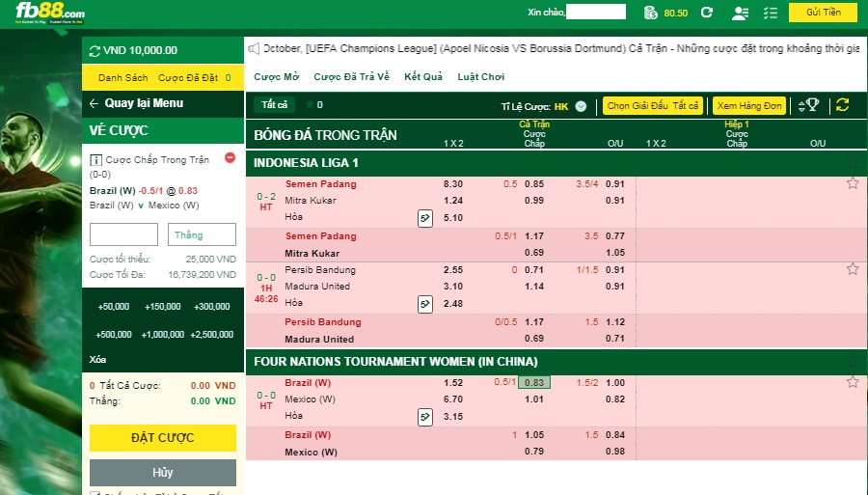Open the account profile icon
Viewport: 868px width, 495px height.
tap(740, 13)
